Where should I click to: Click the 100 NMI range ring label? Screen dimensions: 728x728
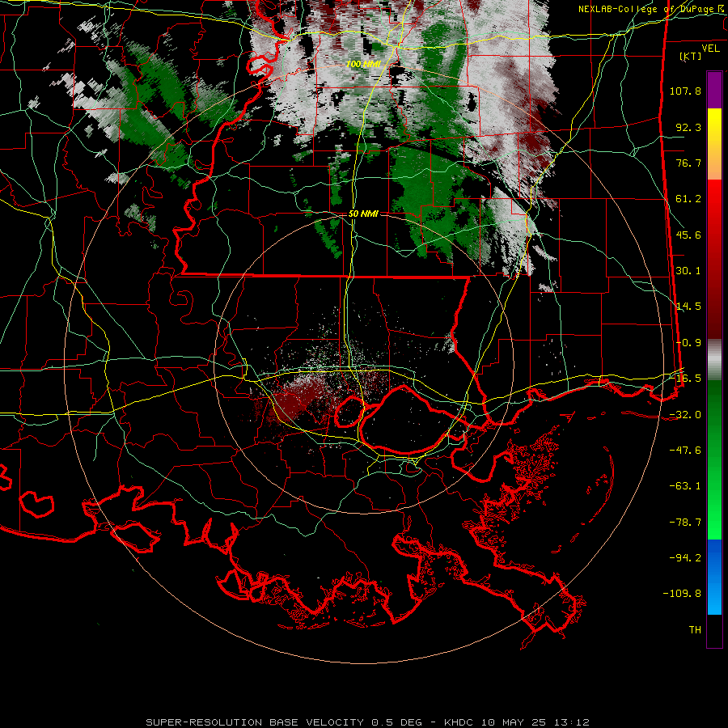pos(363,64)
